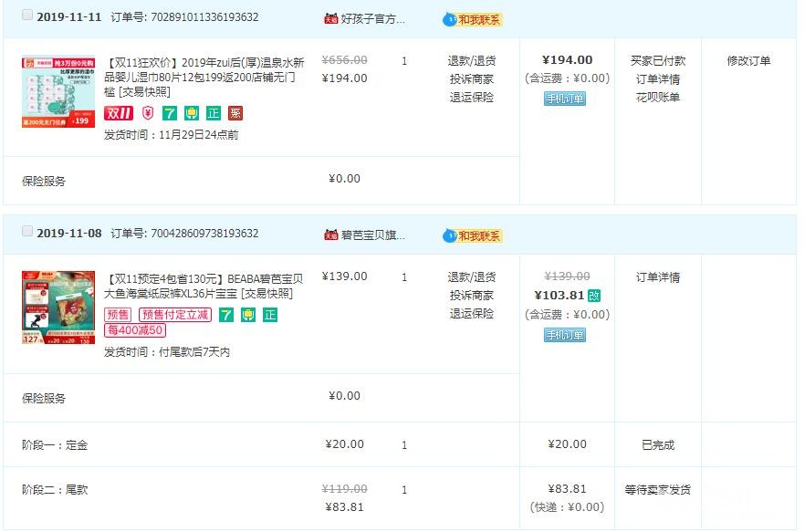Click 退款/退货 on the BEABA diaper order
This screenshot has width=805, height=532.
click(471, 277)
